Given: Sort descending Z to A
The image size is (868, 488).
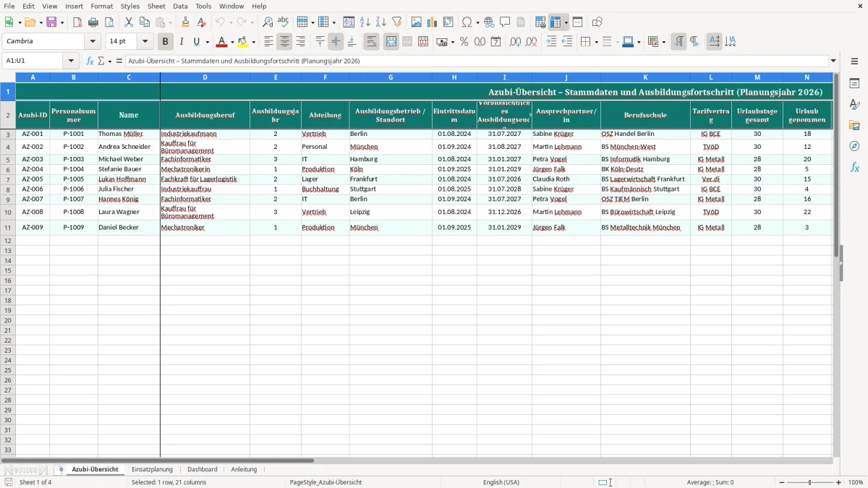Looking at the screenshot, I should pos(381,22).
